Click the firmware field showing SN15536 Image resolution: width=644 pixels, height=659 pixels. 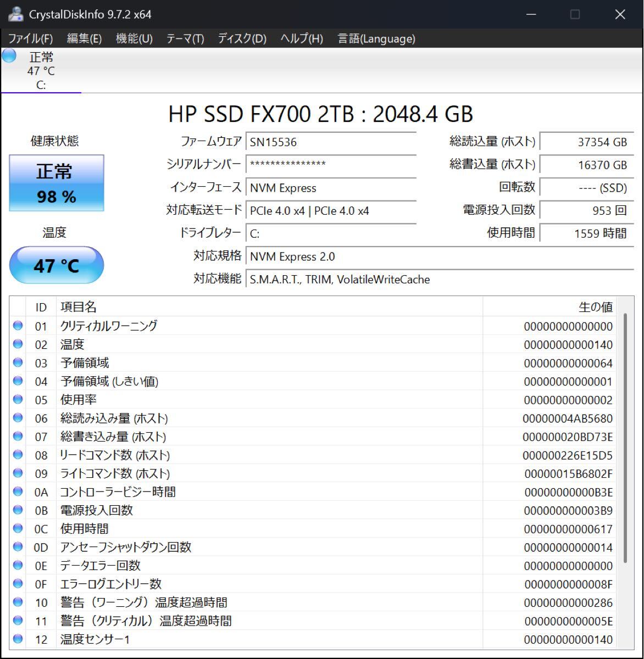pos(331,142)
